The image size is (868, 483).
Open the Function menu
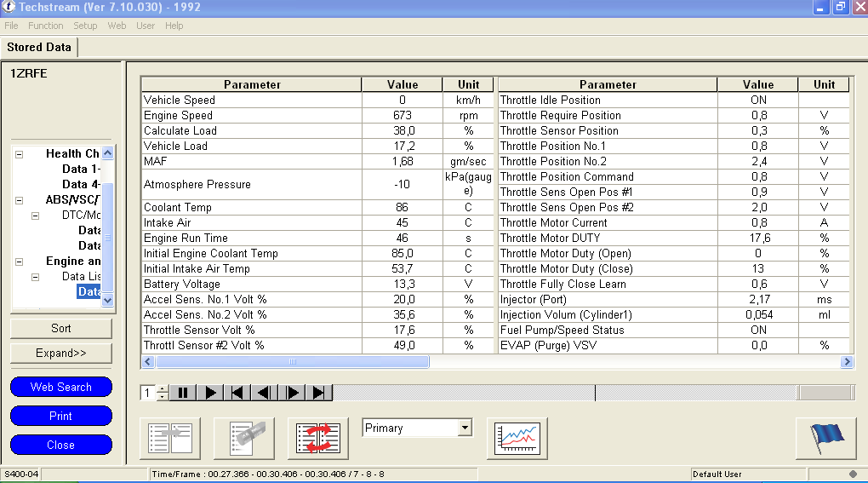click(x=46, y=26)
